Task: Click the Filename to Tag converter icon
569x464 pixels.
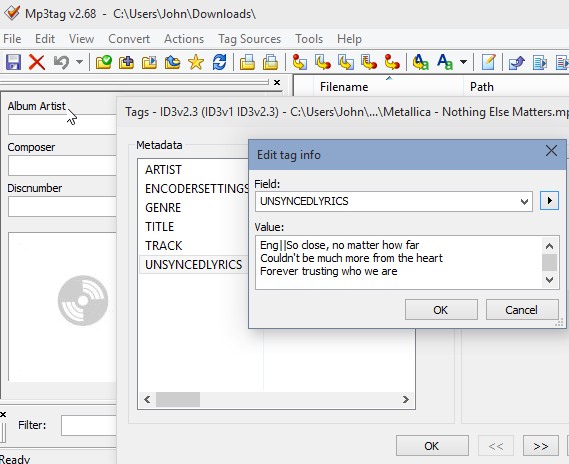Action: click(323, 62)
